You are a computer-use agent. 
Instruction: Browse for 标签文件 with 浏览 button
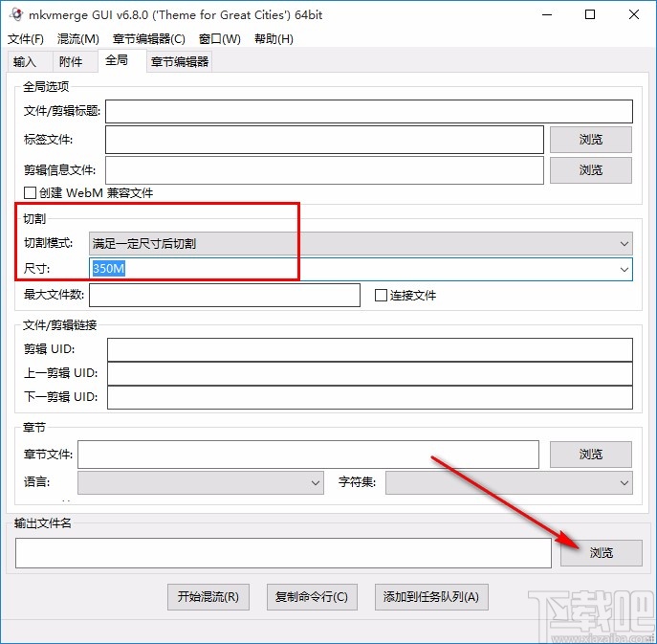(x=590, y=140)
